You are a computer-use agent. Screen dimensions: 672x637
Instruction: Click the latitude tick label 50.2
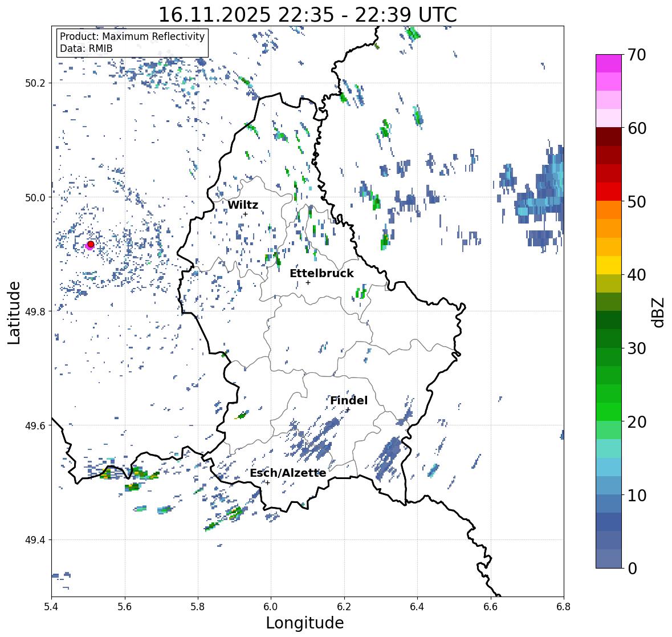[35, 83]
